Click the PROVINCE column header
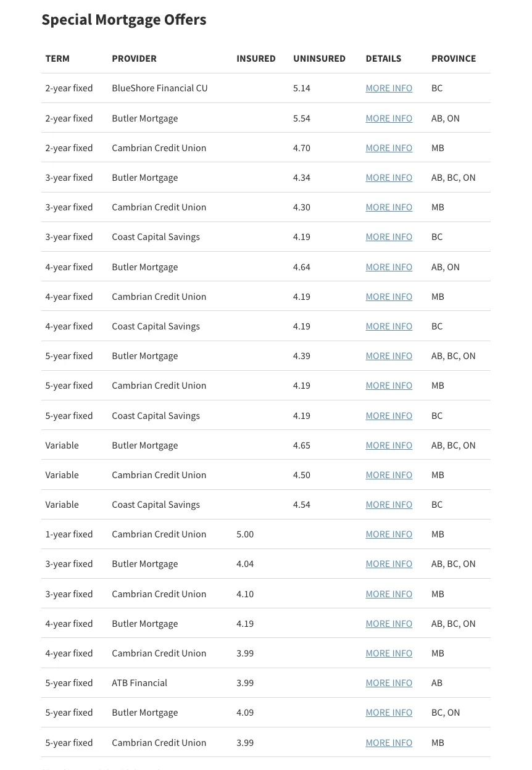This screenshot has width=532, height=770. [x=454, y=59]
